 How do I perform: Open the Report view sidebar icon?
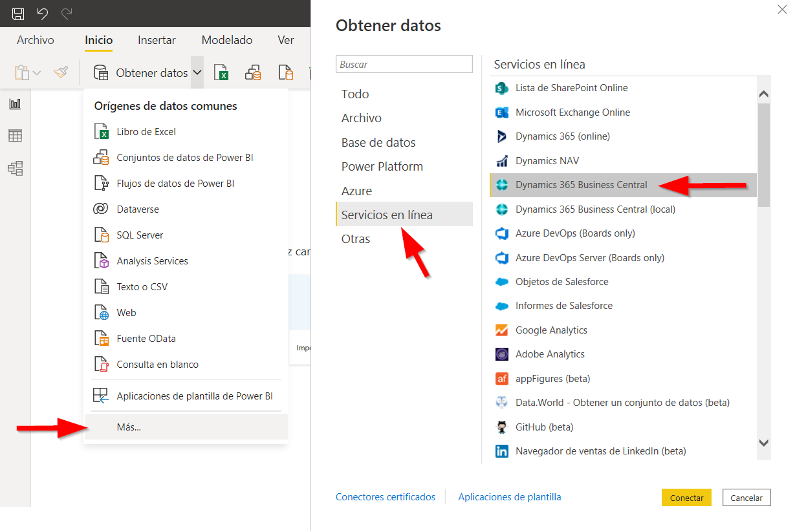[15, 104]
